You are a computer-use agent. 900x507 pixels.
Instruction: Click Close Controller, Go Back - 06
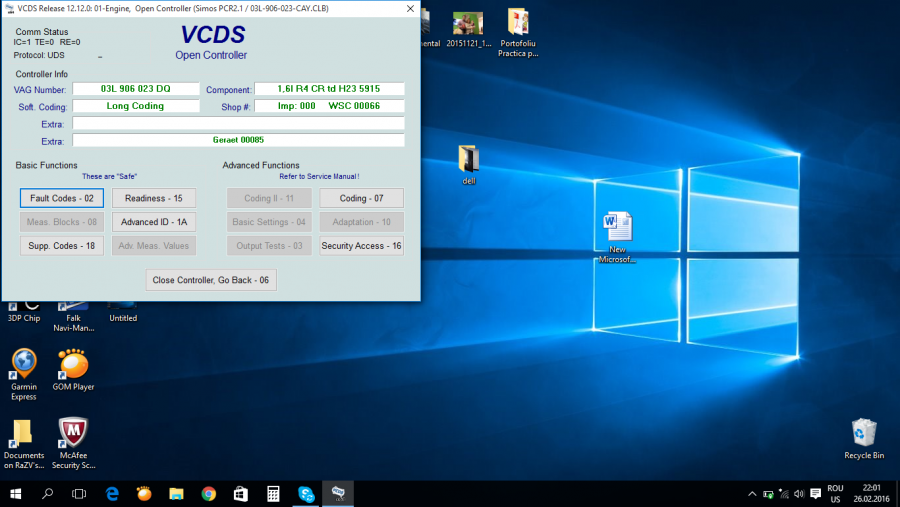point(211,280)
